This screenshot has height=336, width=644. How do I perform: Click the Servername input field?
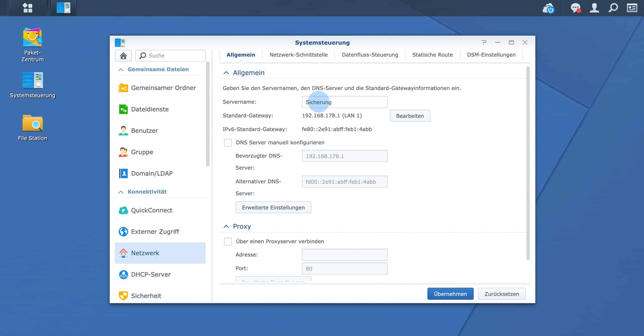pyautogui.click(x=345, y=102)
